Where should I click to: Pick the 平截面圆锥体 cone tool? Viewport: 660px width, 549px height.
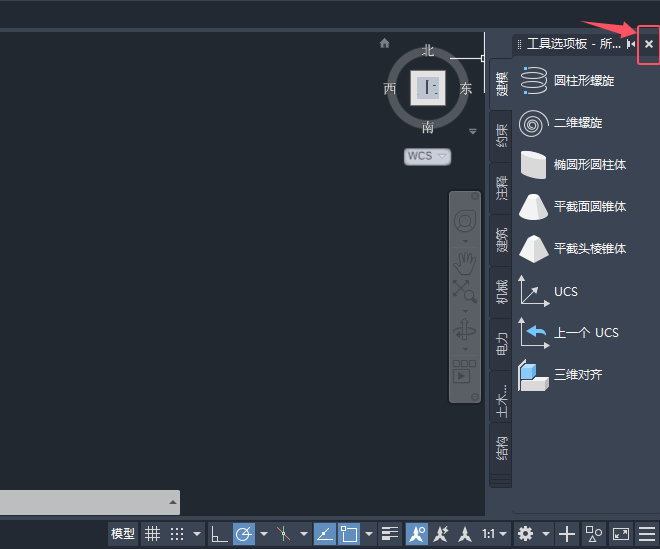tap(573, 207)
